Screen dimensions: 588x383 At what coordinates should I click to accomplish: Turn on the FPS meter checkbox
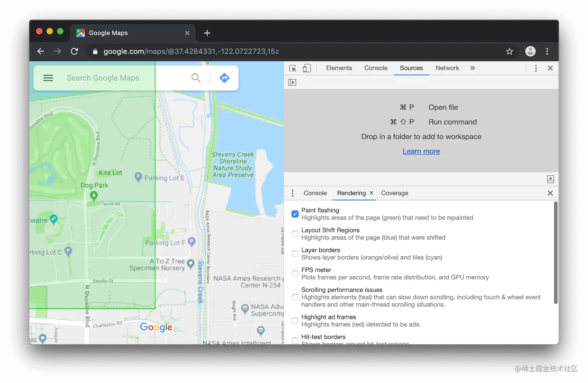[295, 274]
